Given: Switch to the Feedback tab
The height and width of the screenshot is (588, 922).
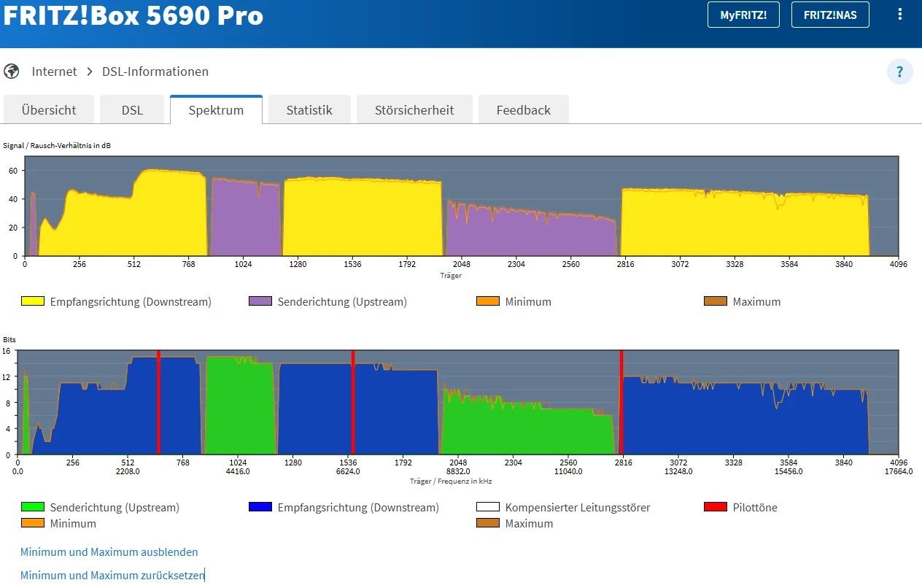Looking at the screenshot, I should (523, 110).
